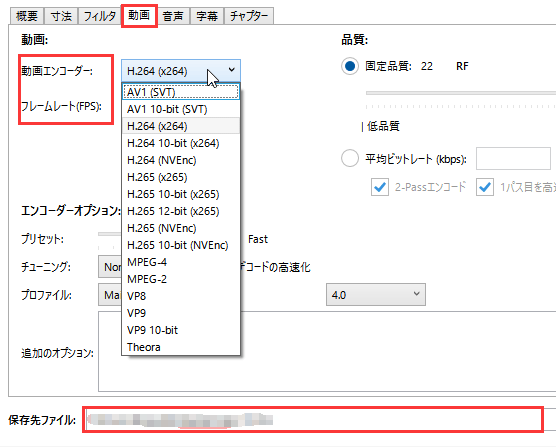Select H.264 10-bit (x264) encoder

[181, 143]
